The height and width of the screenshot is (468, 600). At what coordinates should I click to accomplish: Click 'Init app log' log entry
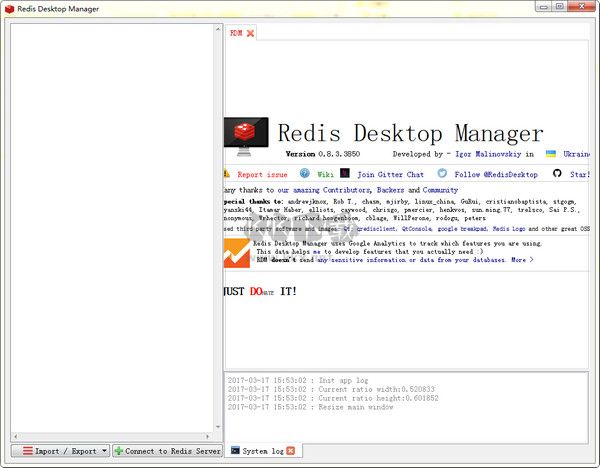tap(298, 380)
